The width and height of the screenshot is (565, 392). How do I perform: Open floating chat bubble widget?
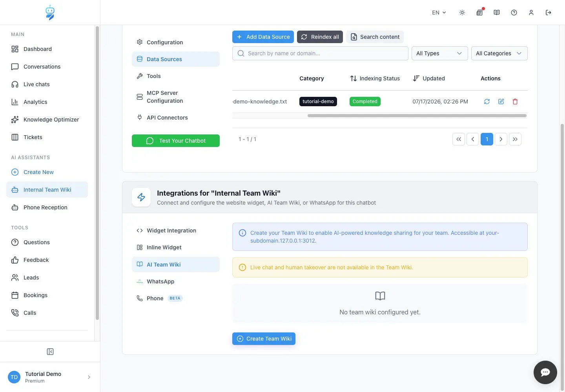pyautogui.click(x=545, y=372)
